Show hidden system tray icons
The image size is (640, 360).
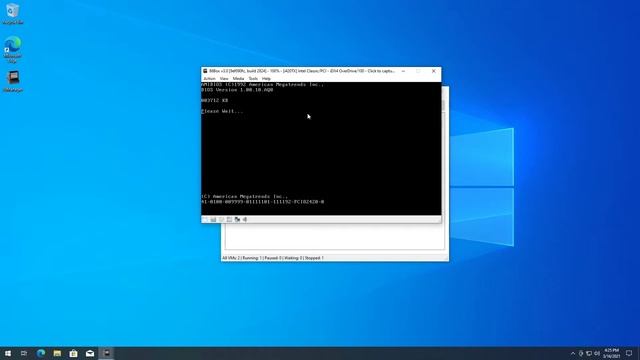[573, 353]
